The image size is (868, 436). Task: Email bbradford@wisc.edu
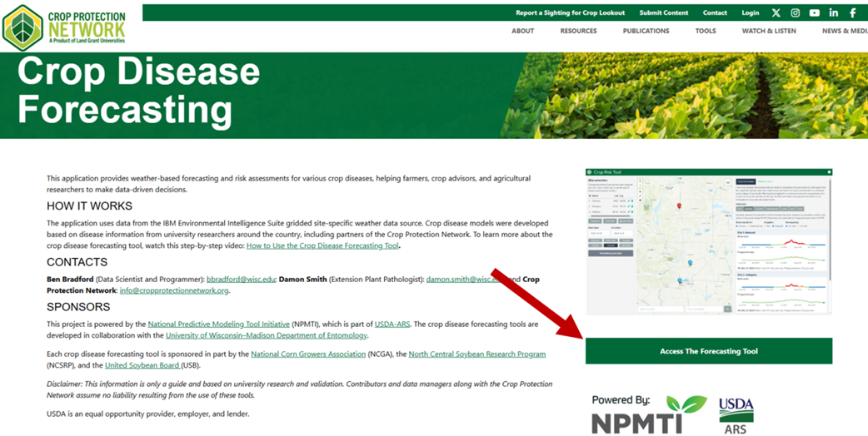tap(241, 280)
